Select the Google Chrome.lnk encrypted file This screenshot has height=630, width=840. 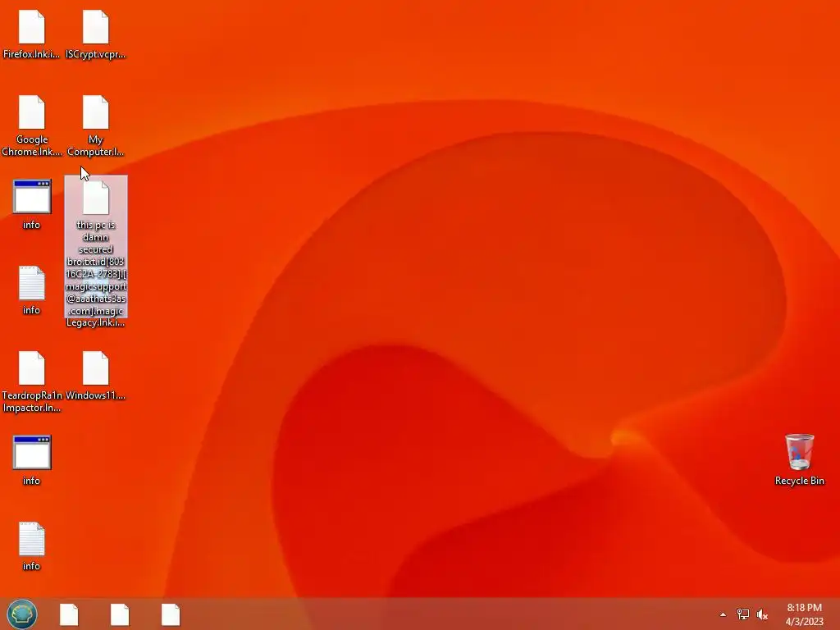tap(32, 112)
